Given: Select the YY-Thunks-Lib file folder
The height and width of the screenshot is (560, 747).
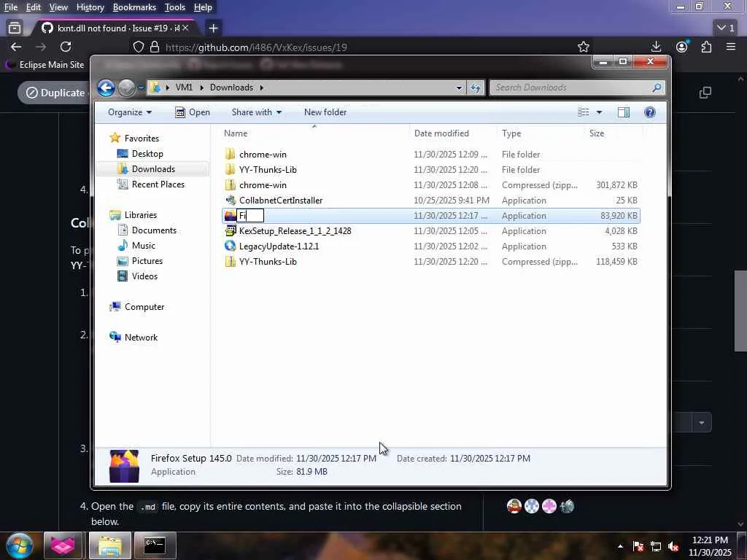Looking at the screenshot, I should [x=430, y=169].
